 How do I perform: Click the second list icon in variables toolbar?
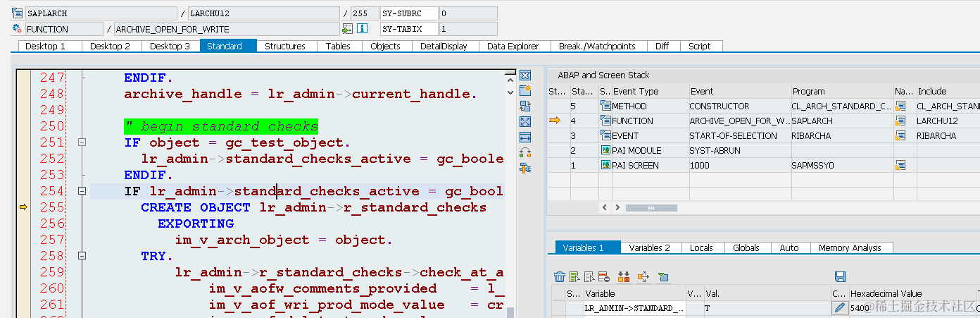tap(590, 277)
